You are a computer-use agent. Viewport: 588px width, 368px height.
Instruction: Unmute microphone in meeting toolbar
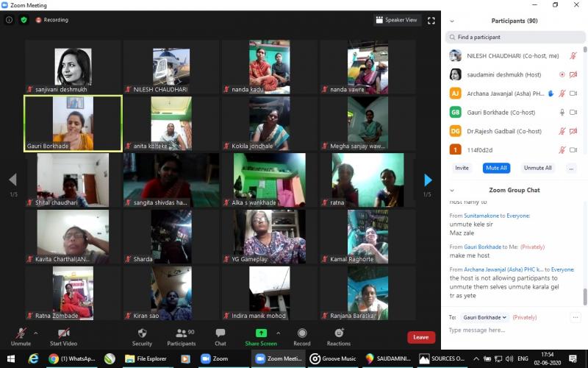tap(21, 336)
